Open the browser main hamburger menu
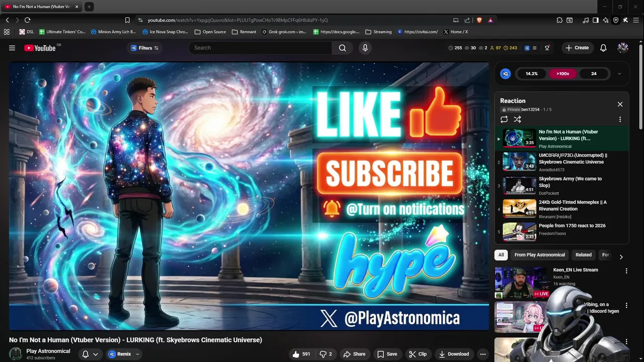The height and width of the screenshot is (362, 644). 635,20
